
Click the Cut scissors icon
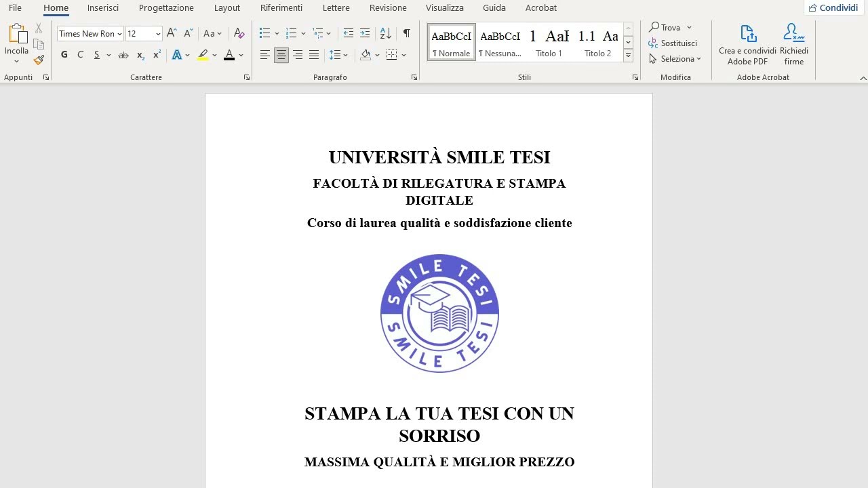[39, 28]
